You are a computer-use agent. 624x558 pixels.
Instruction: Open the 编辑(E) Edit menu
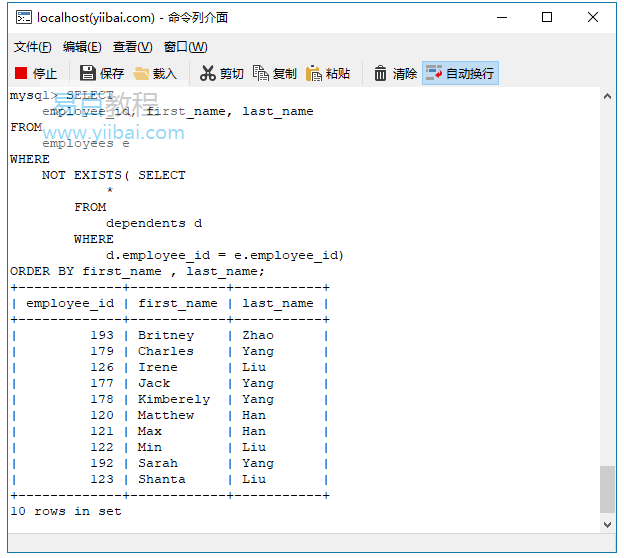(82, 47)
